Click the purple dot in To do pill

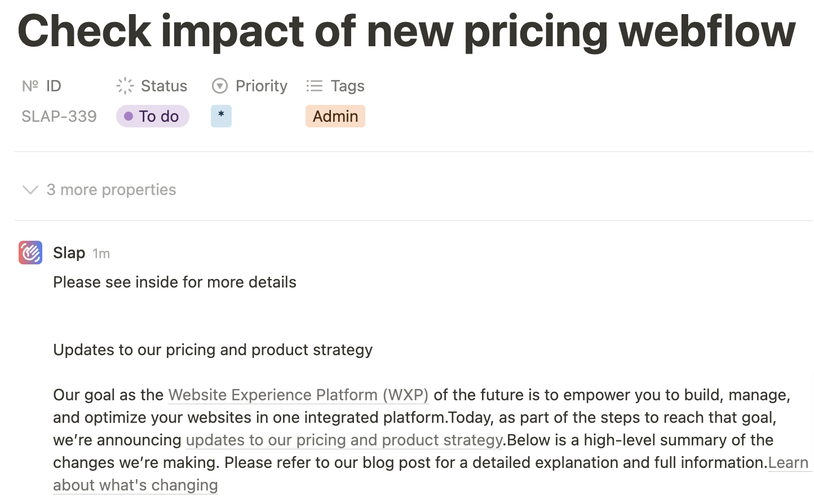tap(129, 116)
